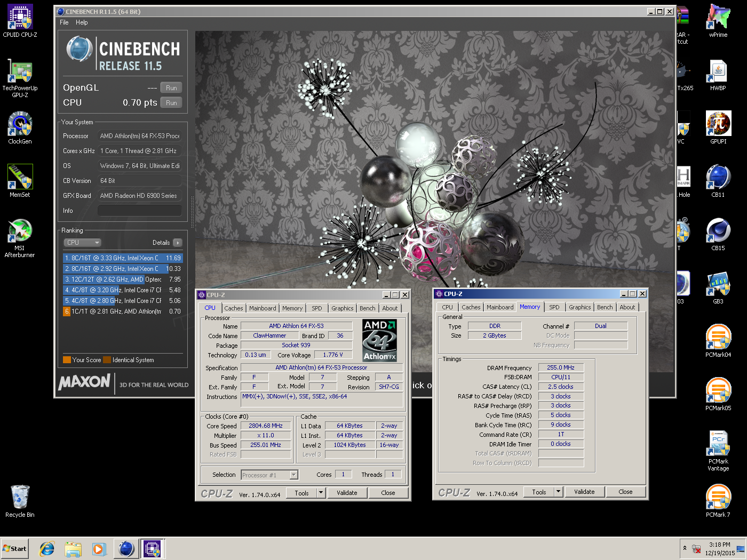This screenshot has height=560, width=747.
Task: Open About tab in left CPU-Z
Action: [x=390, y=308]
